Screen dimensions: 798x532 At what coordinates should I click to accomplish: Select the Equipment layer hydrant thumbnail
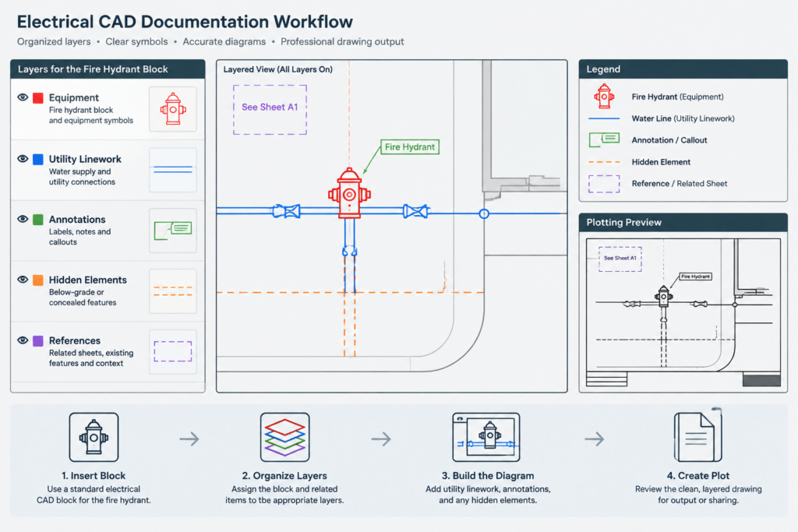point(173,109)
